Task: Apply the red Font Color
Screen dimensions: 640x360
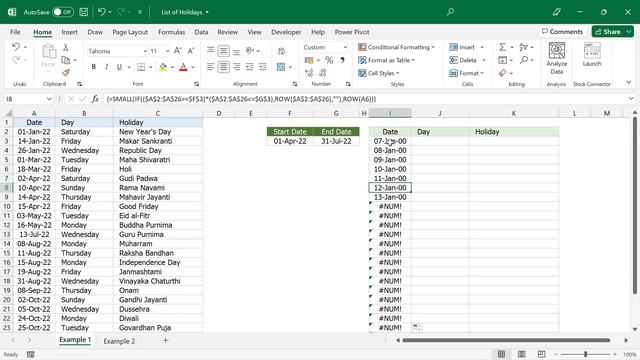Action: pyautogui.click(x=183, y=67)
